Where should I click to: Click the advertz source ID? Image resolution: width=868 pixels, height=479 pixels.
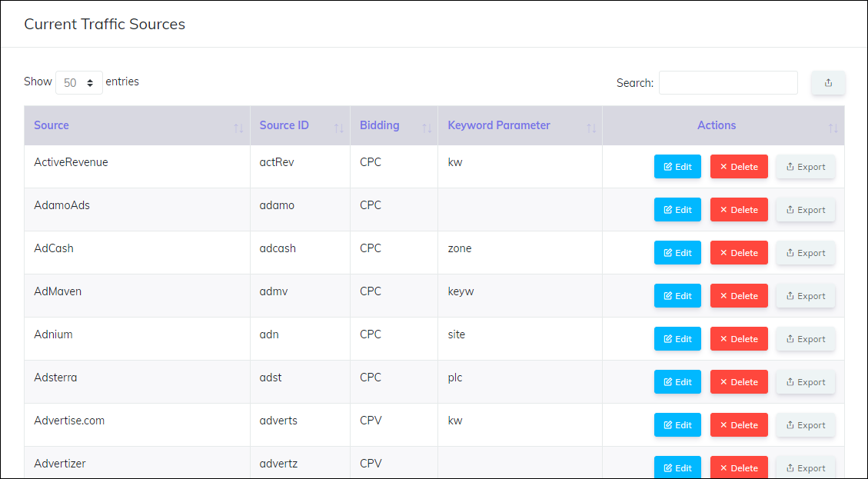278,464
